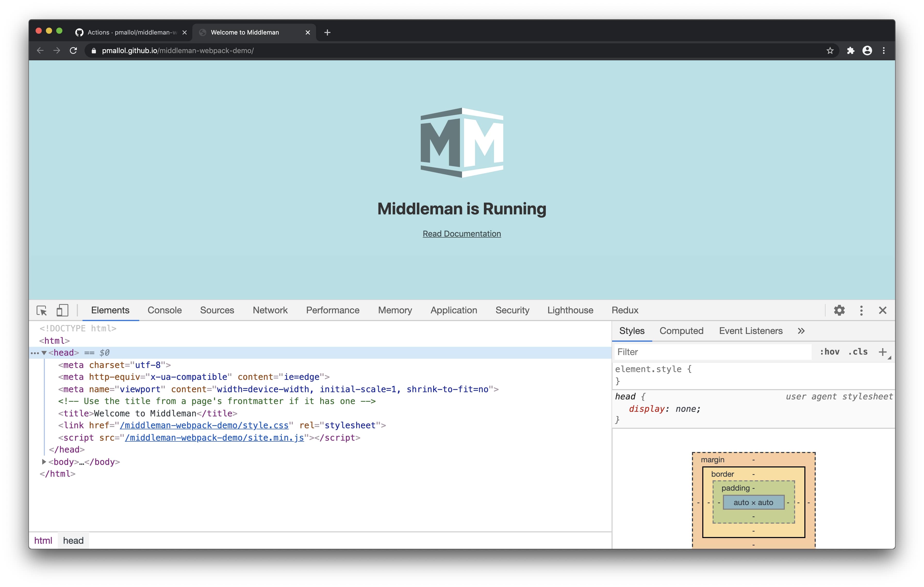Toggle the device toolbar icon
The width and height of the screenshot is (924, 587).
click(62, 310)
